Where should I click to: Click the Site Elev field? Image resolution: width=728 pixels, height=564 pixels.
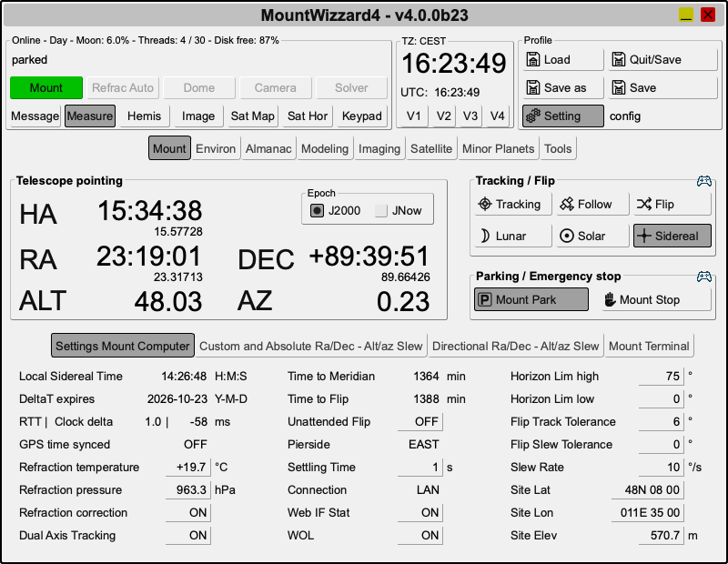662,535
